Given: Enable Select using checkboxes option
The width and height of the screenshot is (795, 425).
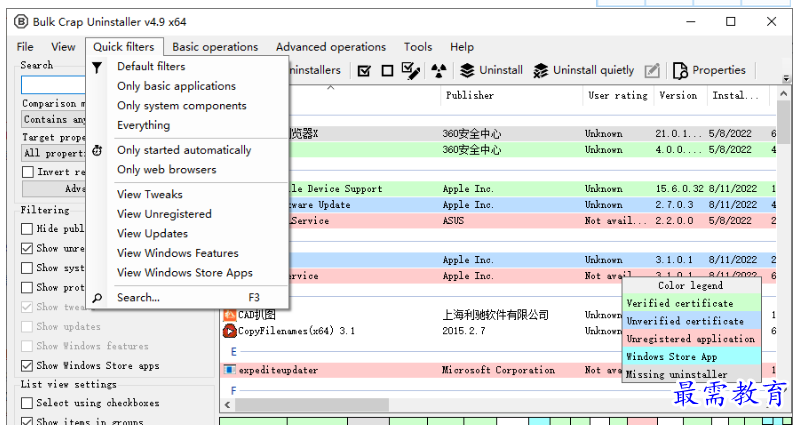Looking at the screenshot, I should (x=28, y=403).
